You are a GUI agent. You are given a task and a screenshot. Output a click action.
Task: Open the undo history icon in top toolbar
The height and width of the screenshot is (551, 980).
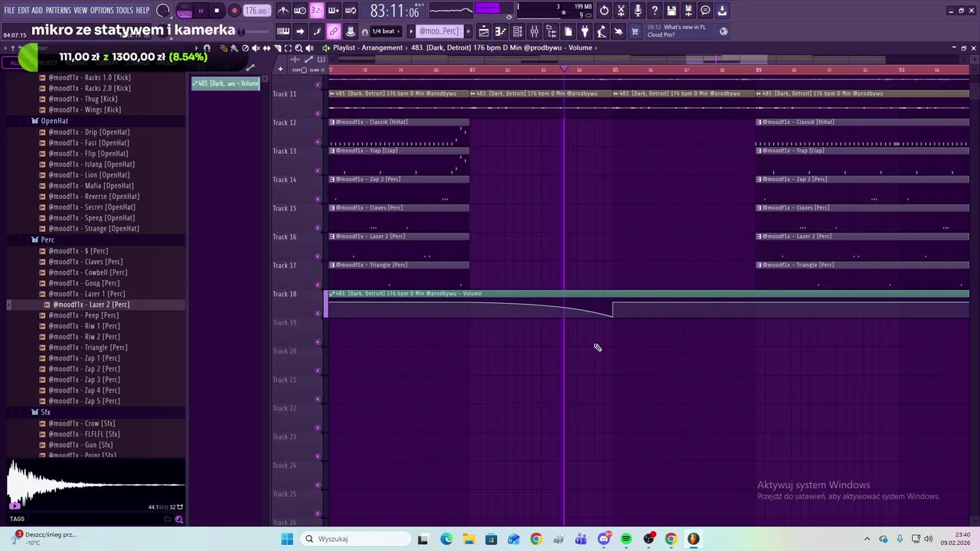pos(604,11)
